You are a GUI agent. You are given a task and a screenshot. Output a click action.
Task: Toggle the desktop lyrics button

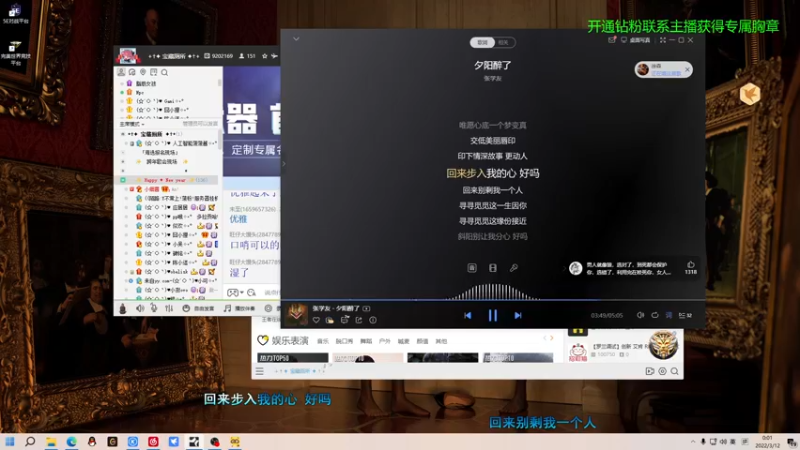click(669, 315)
